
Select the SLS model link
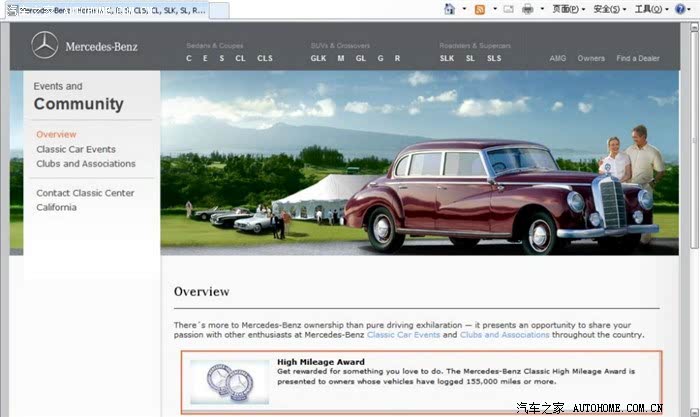(494, 58)
